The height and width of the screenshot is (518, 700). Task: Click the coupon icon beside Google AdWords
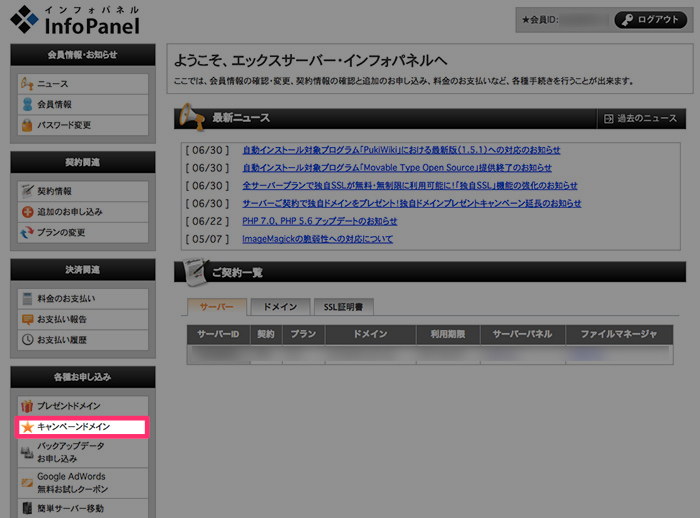click(x=27, y=483)
